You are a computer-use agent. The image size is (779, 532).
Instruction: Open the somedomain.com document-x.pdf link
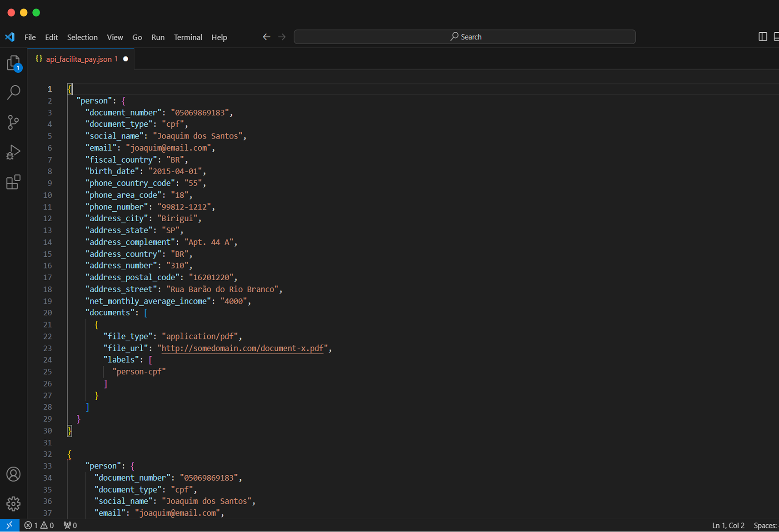pyautogui.click(x=242, y=348)
